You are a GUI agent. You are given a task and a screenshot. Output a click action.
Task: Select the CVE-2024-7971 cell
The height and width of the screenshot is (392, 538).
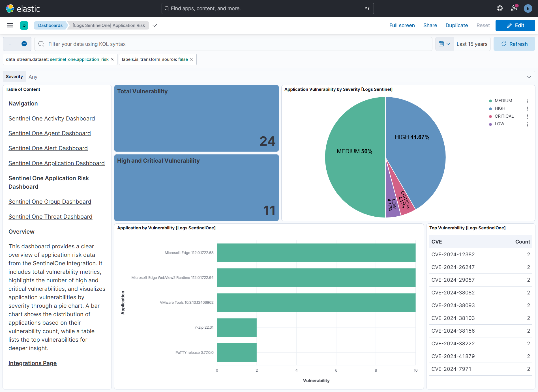click(451, 369)
